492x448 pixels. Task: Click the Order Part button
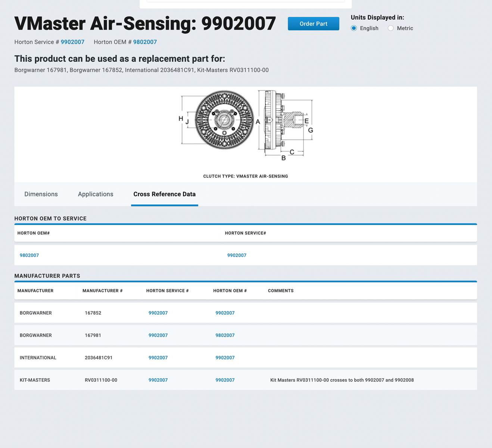313,24
